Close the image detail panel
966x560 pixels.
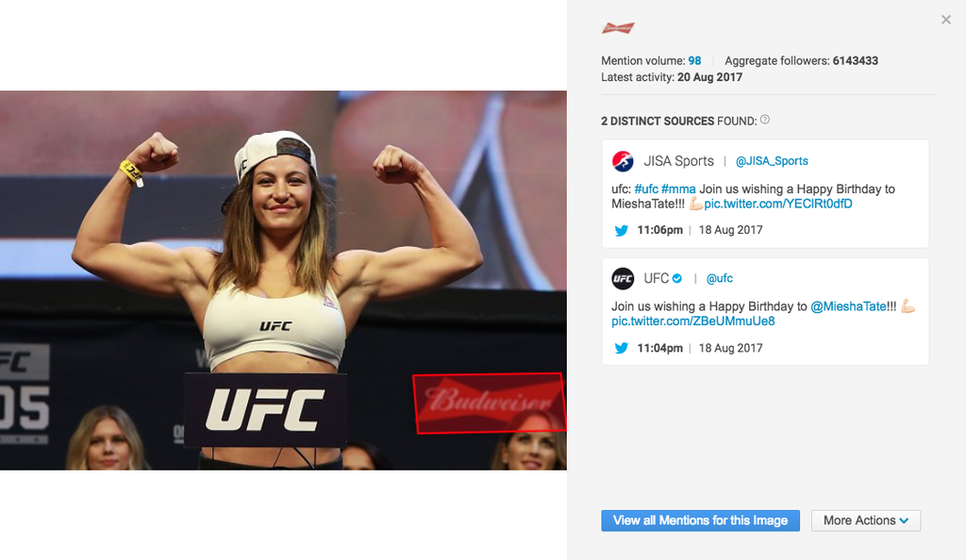pyautogui.click(x=946, y=20)
